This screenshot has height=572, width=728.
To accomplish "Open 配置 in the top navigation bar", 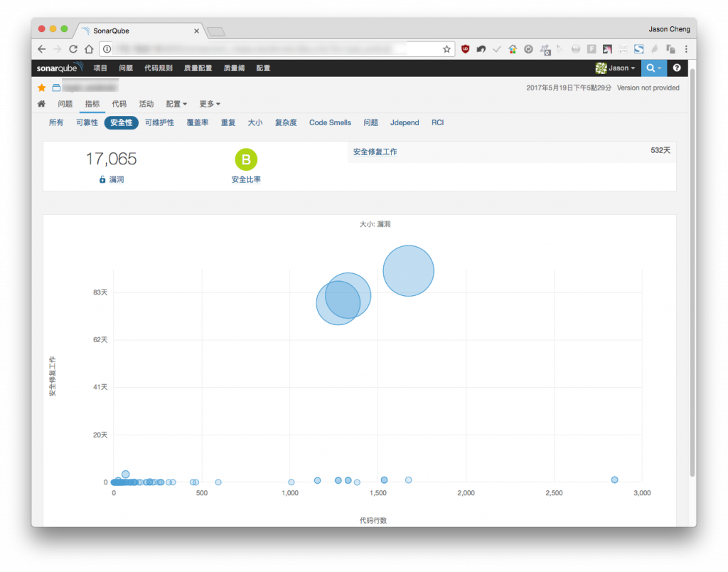I will pyautogui.click(x=263, y=68).
